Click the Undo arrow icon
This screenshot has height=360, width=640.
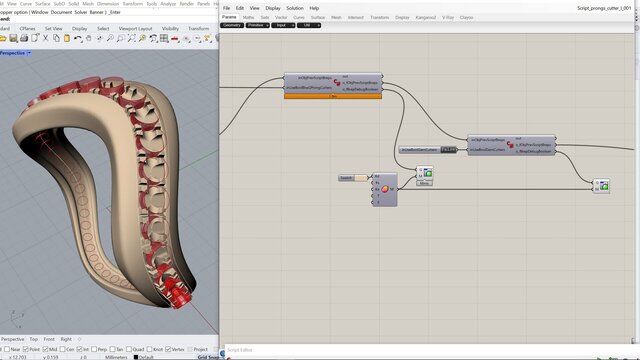[x=78, y=38]
